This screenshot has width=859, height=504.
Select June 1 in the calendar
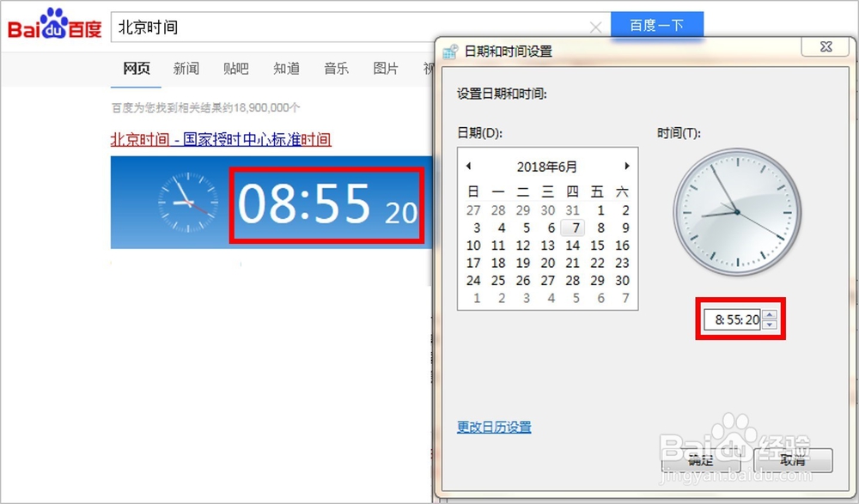coord(601,210)
